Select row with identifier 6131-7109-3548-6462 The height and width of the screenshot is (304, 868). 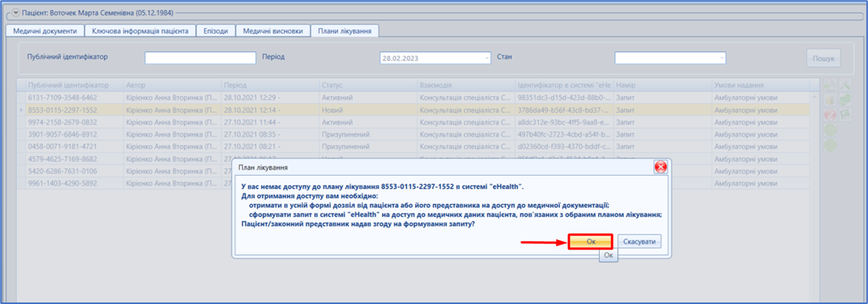[413, 97]
